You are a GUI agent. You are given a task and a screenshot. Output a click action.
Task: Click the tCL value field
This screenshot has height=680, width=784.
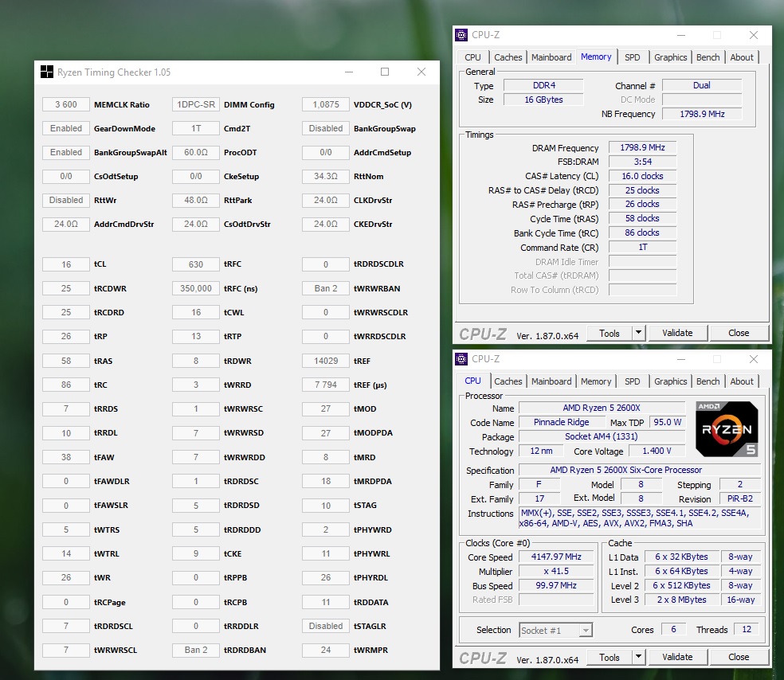66,264
